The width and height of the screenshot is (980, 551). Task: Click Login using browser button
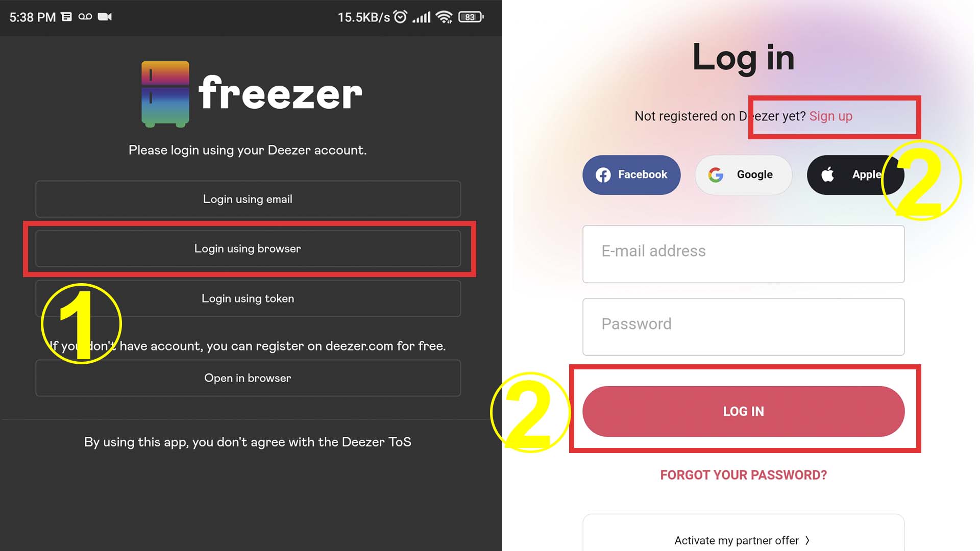pyautogui.click(x=248, y=248)
